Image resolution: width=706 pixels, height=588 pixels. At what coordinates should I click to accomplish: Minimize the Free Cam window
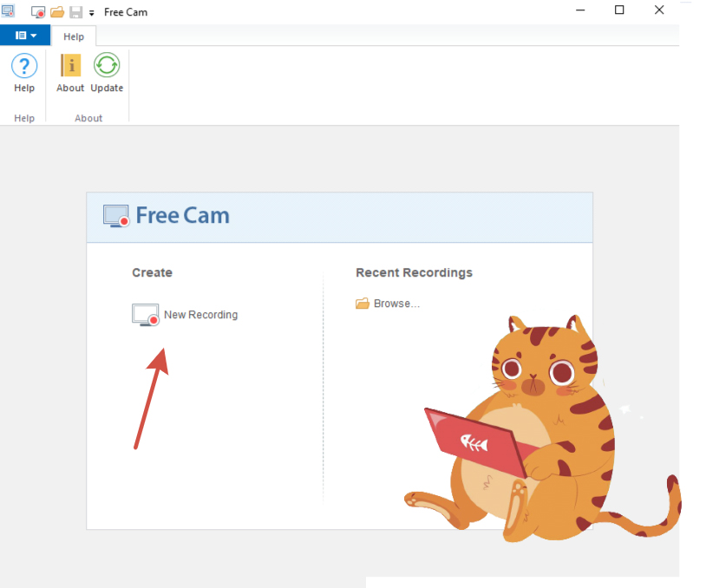tap(579, 10)
